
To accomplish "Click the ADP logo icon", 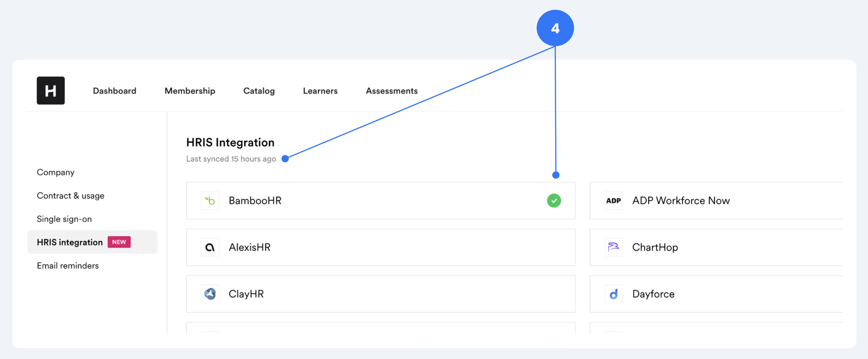I will pos(613,201).
